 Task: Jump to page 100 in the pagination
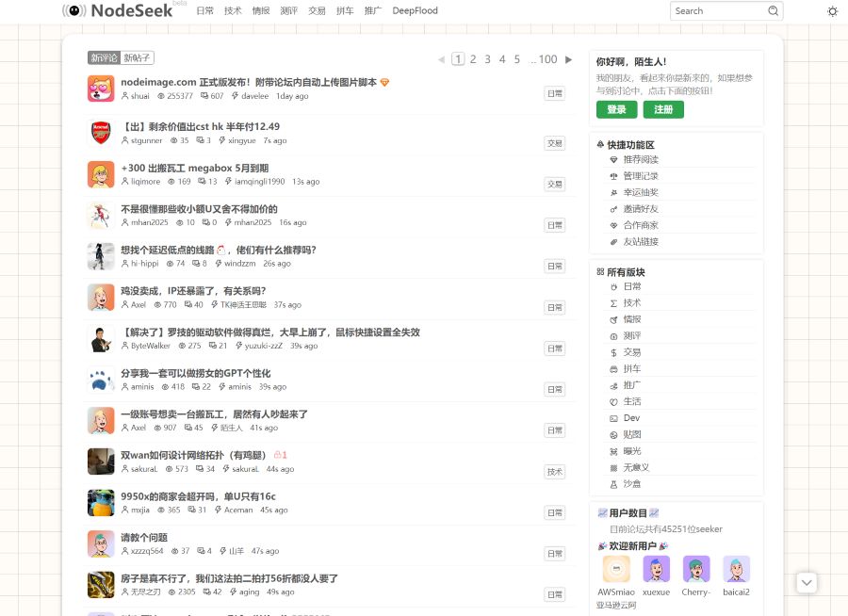tap(547, 59)
